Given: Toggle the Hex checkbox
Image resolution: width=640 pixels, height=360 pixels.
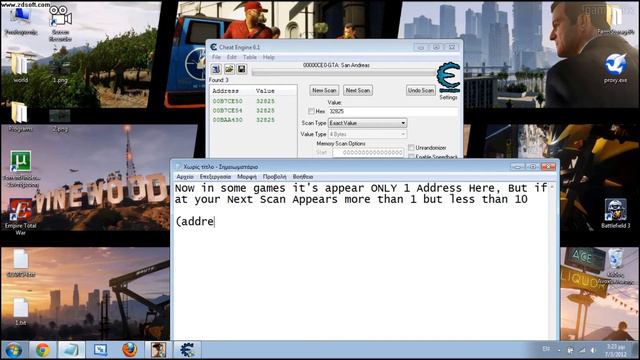Looking at the screenshot, I should [311, 111].
